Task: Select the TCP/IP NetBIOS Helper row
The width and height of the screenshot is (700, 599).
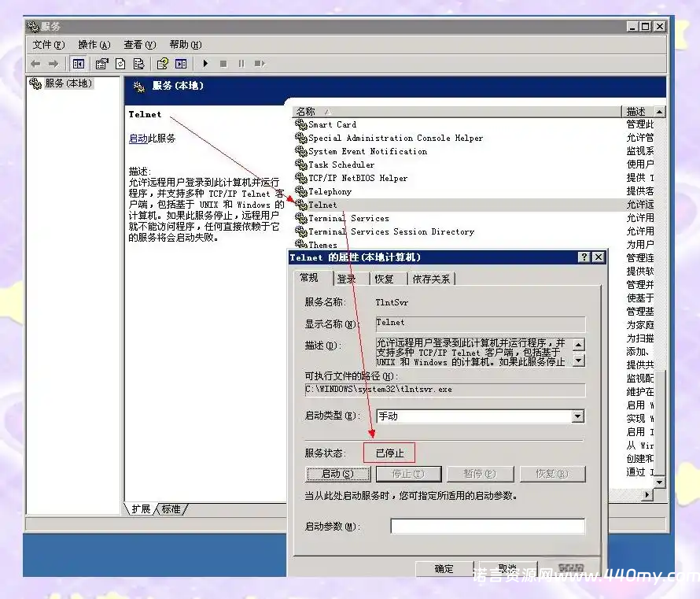Action: 474,178
